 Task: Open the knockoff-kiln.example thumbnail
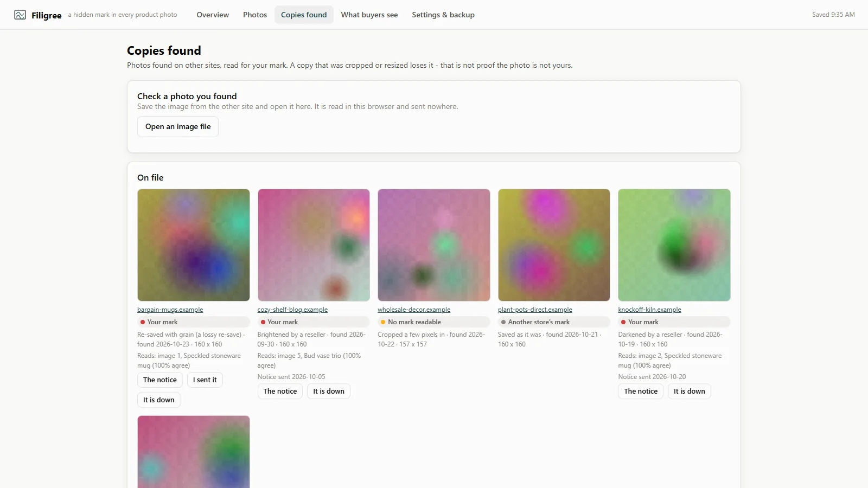coord(674,245)
